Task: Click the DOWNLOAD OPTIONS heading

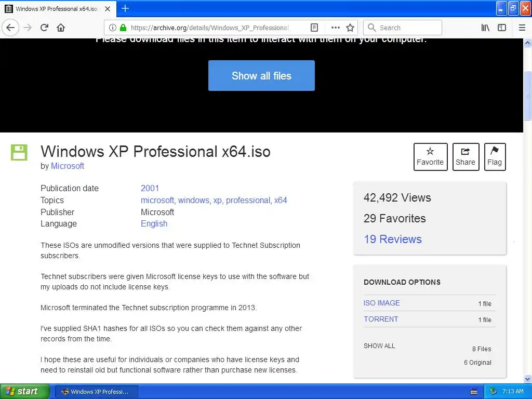Action: pyautogui.click(x=402, y=282)
